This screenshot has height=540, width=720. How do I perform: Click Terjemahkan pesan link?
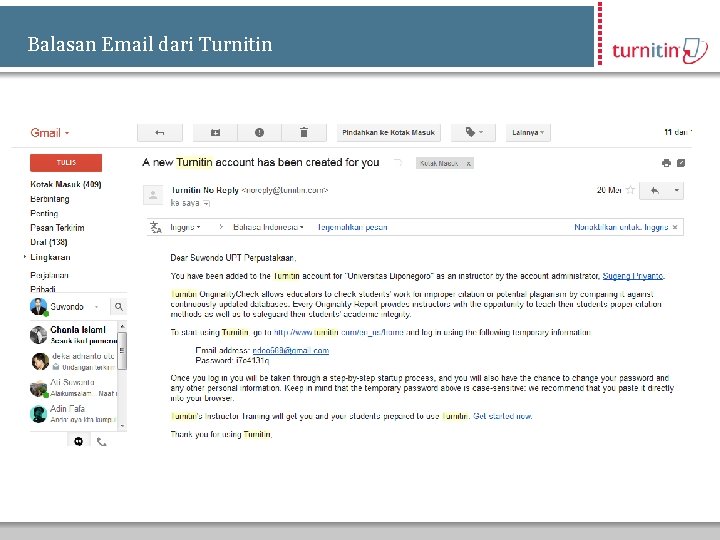tap(352, 227)
